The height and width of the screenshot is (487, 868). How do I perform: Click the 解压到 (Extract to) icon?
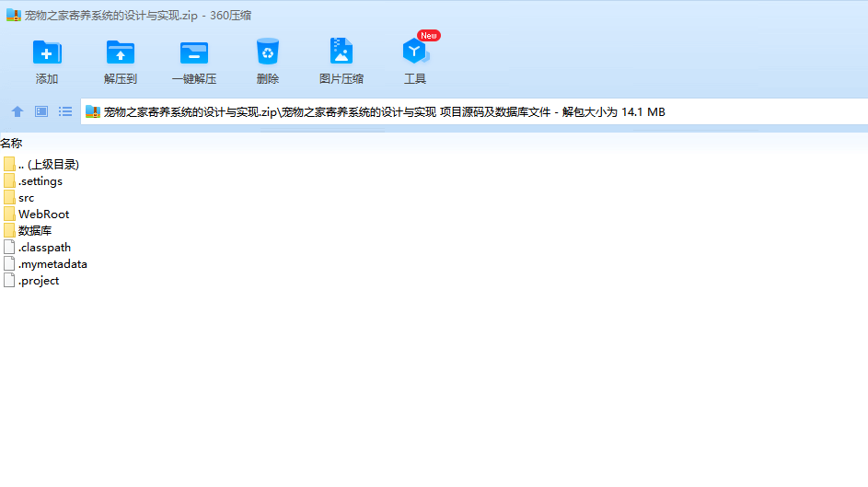point(121,53)
